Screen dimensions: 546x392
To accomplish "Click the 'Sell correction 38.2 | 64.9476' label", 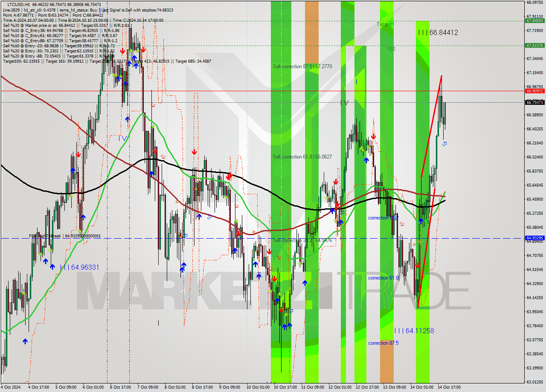I will (x=302, y=240).
